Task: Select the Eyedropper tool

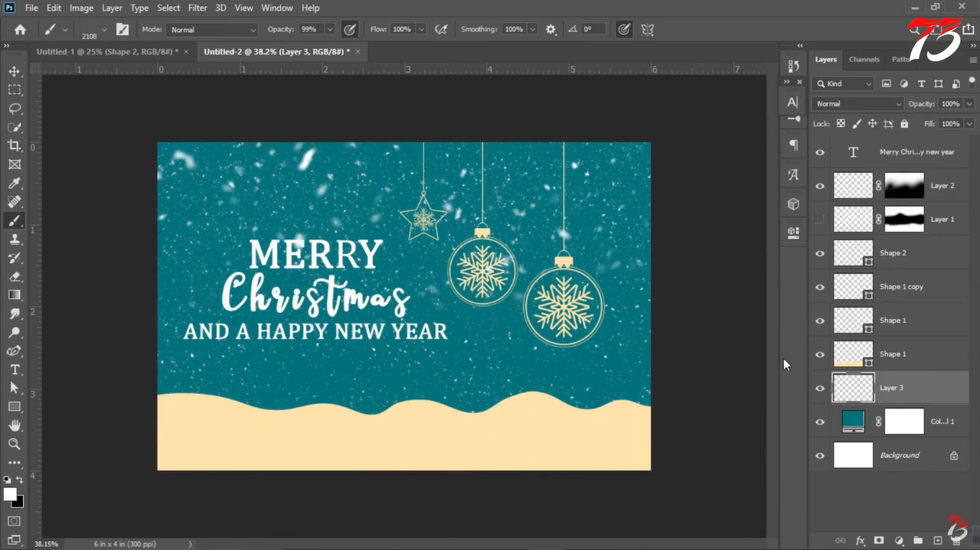Action: [x=15, y=183]
